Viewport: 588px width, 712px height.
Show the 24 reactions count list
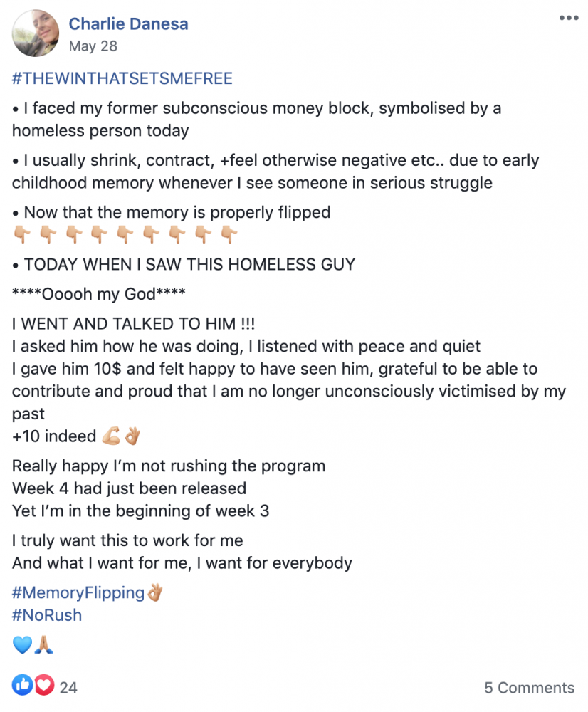(68, 688)
